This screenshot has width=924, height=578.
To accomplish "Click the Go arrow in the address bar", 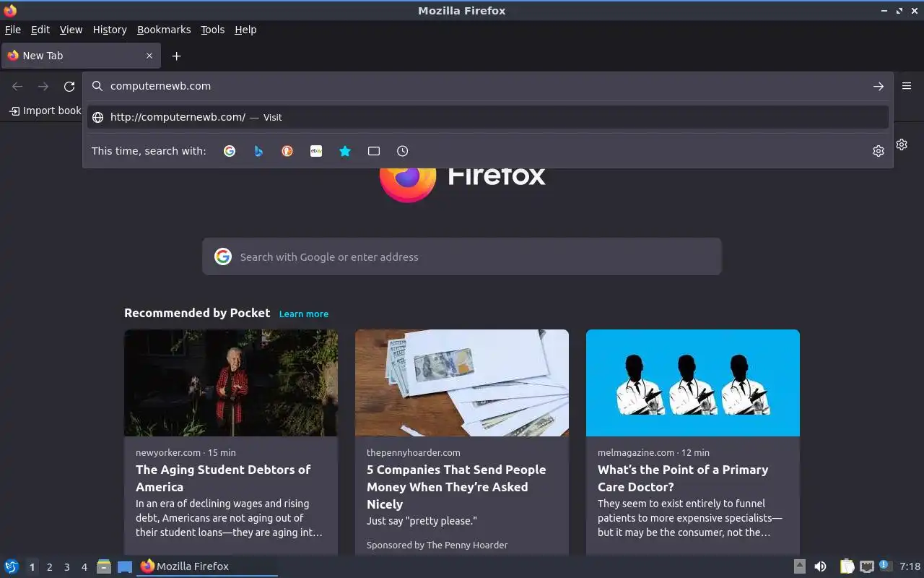I will 879,86.
